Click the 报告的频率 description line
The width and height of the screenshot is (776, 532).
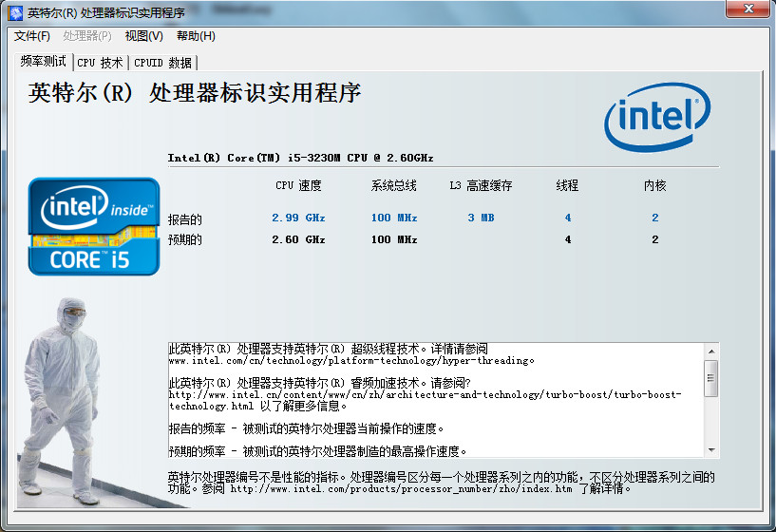pyautogui.click(x=307, y=428)
